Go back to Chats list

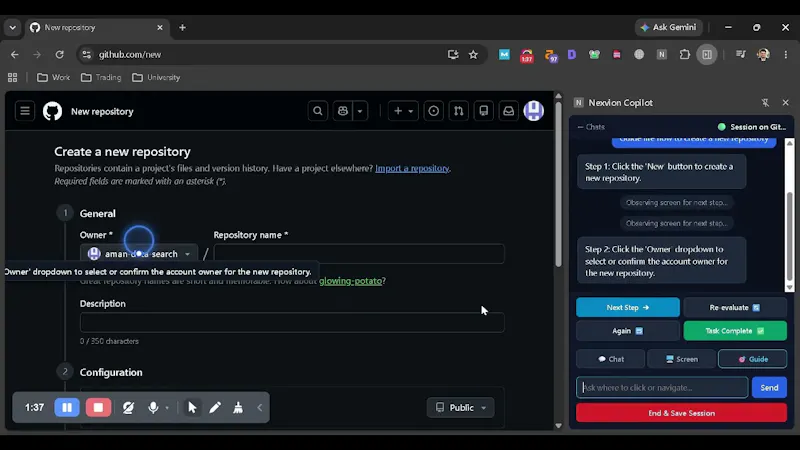591,127
